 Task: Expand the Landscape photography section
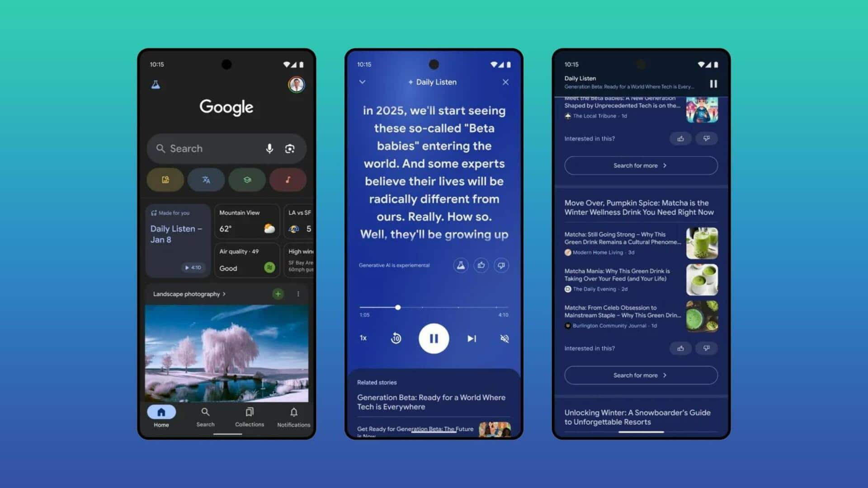pyautogui.click(x=189, y=294)
